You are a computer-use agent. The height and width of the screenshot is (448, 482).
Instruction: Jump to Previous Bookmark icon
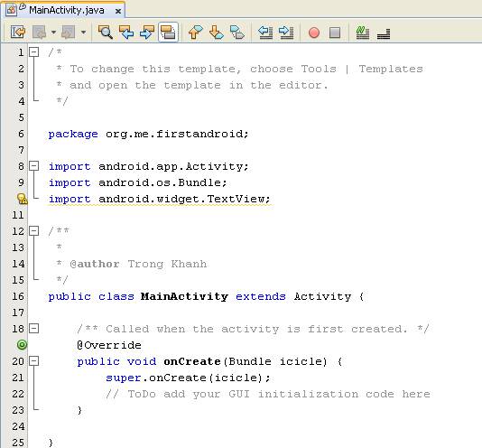pyautogui.click(x=195, y=32)
